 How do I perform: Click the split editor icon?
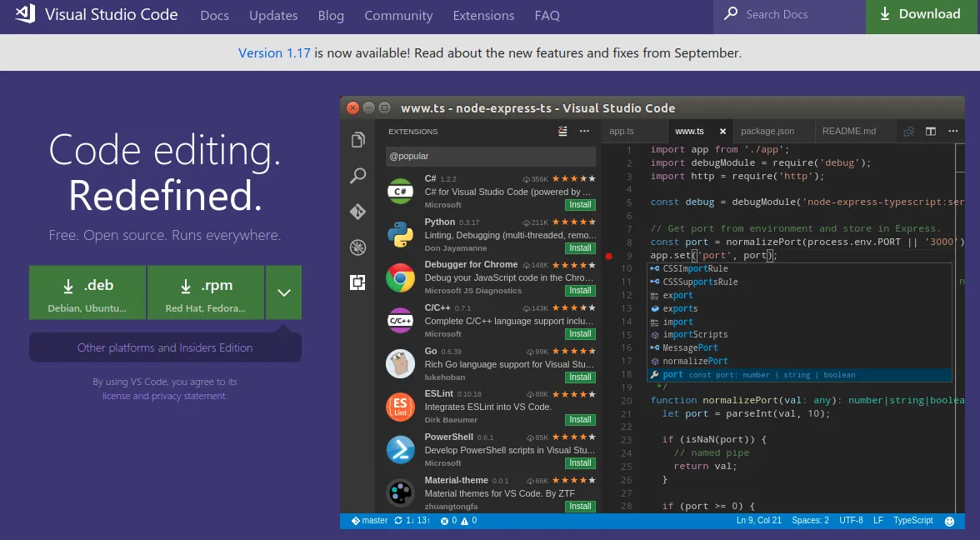point(931,132)
